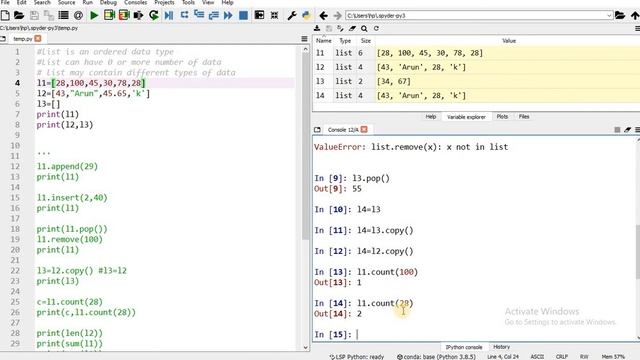640x360 pixels.
Task: Open the Consoles menu
Action: click(x=136, y=2)
